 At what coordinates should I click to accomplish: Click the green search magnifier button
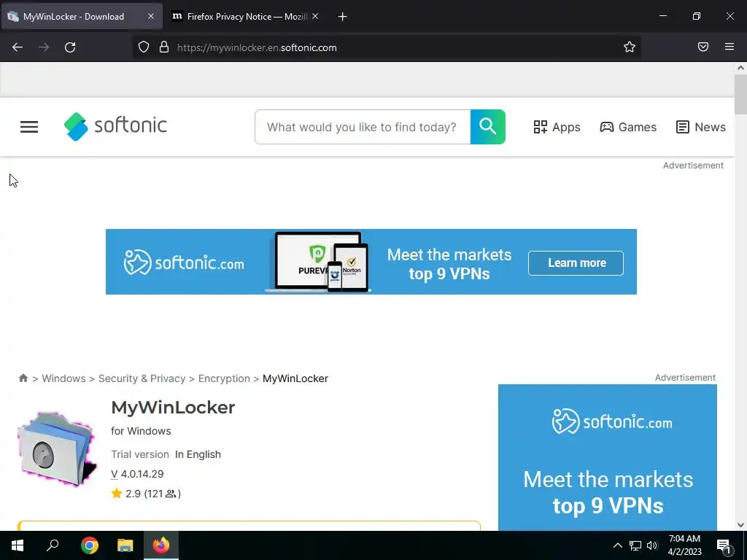pyautogui.click(x=488, y=127)
